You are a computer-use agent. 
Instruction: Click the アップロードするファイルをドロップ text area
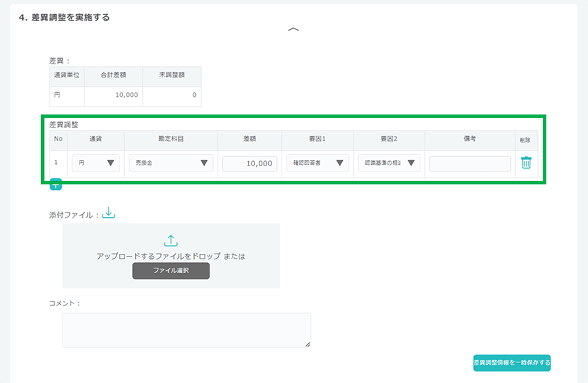171,256
